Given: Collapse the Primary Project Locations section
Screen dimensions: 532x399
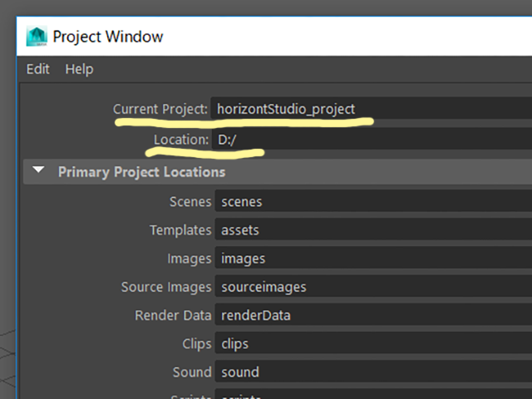Looking at the screenshot, I should click(x=38, y=170).
